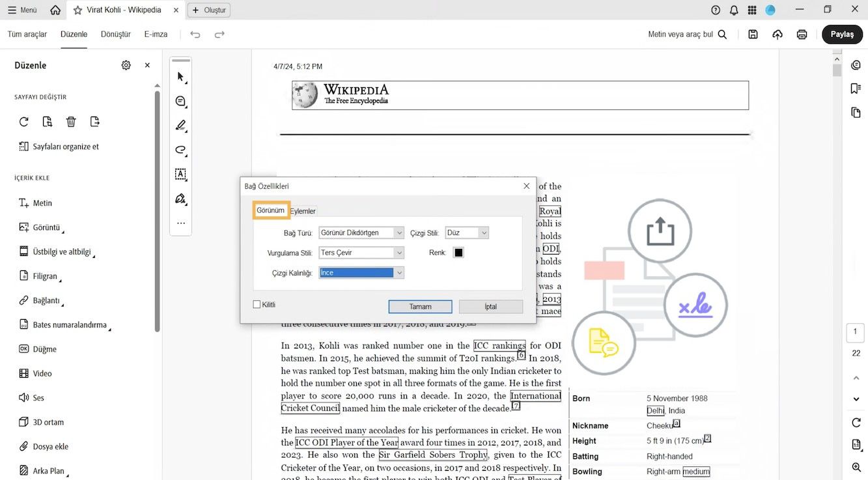Open the bookmarks panel icon
868x480 pixels.
click(856, 89)
